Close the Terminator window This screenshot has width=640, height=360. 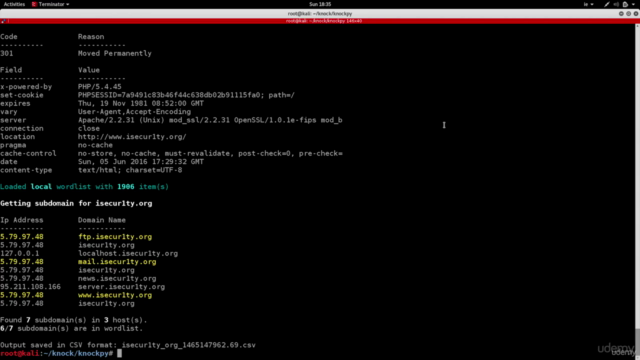(x=636, y=13)
